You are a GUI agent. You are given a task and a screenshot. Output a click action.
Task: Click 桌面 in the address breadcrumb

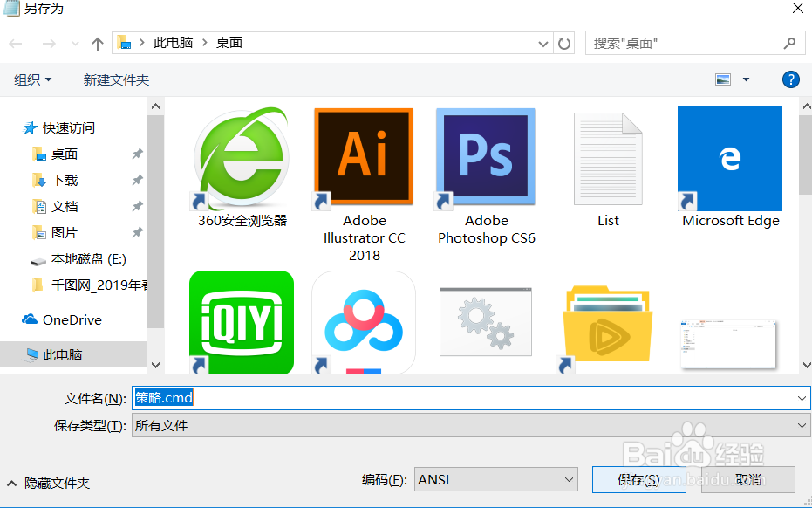point(229,43)
